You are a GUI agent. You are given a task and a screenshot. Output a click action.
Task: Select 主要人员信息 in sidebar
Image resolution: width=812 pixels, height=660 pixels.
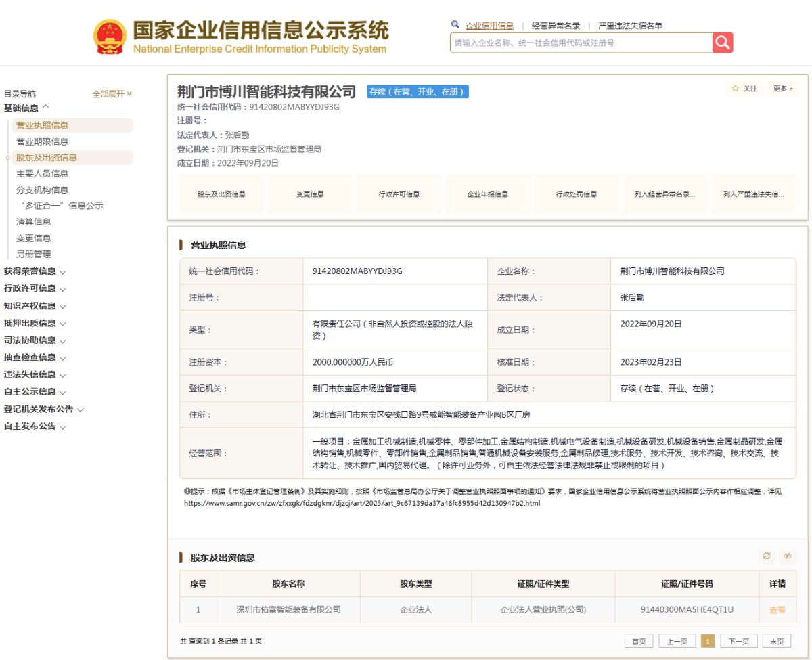[x=43, y=173]
